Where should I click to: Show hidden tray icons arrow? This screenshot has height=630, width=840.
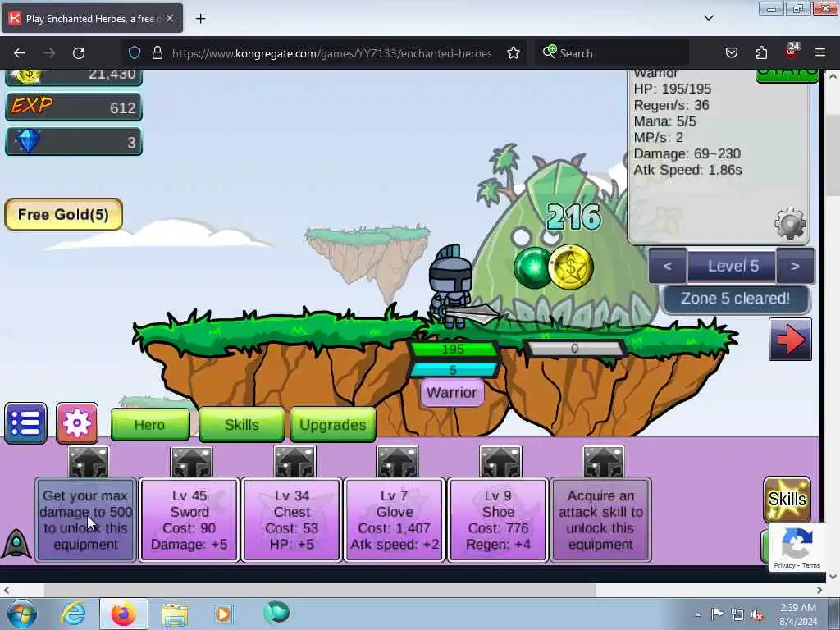pyautogui.click(x=697, y=615)
